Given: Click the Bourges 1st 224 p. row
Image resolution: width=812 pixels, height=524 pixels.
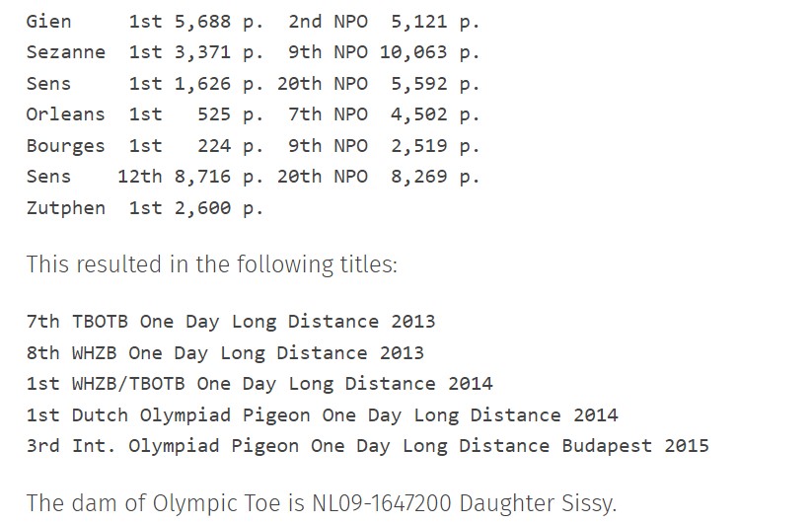Looking at the screenshot, I should (x=254, y=145).
